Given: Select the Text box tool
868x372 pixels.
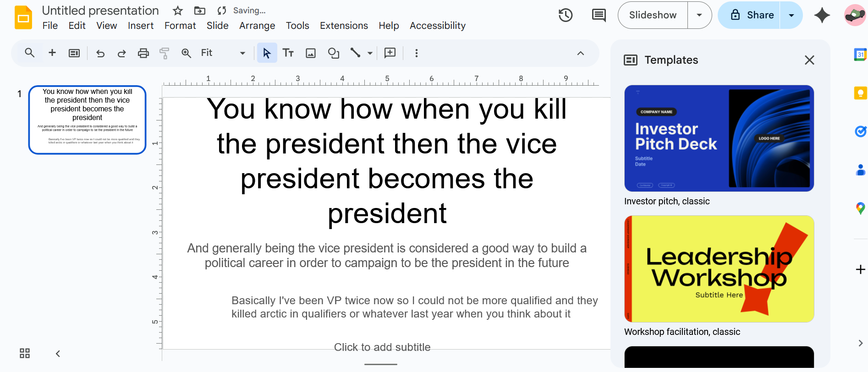Looking at the screenshot, I should point(288,53).
